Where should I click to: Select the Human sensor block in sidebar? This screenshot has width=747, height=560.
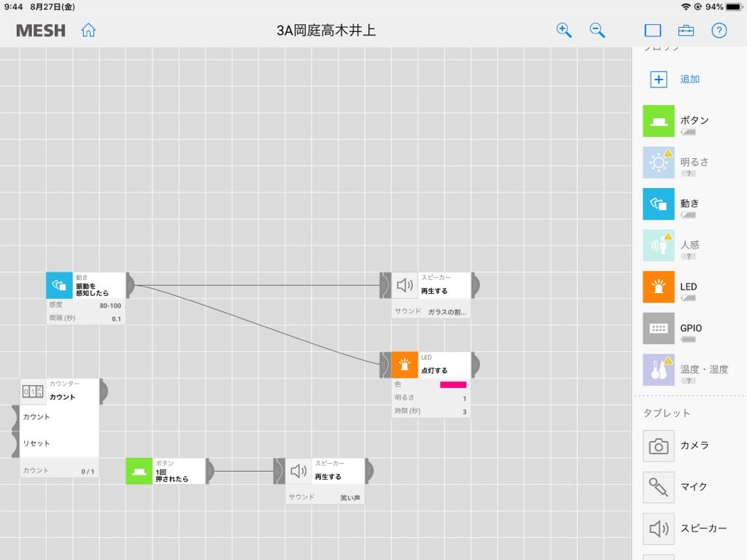[x=659, y=245]
